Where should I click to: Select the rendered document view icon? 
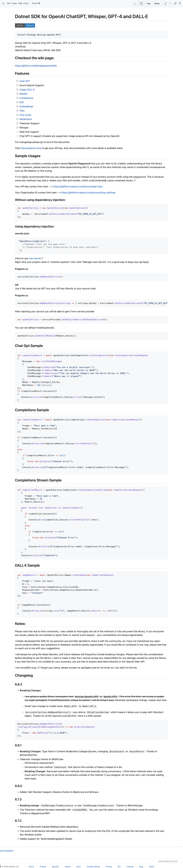(x=141, y=3)
